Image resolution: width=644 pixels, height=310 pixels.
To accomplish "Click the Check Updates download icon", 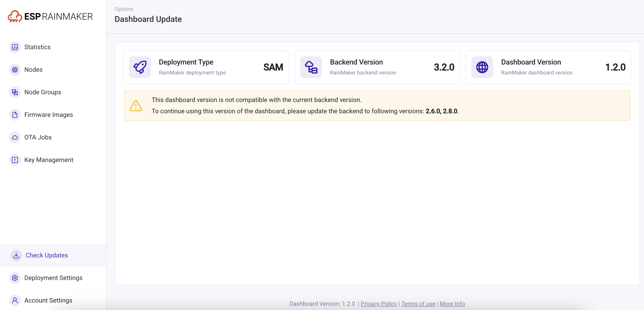I will (x=16, y=255).
